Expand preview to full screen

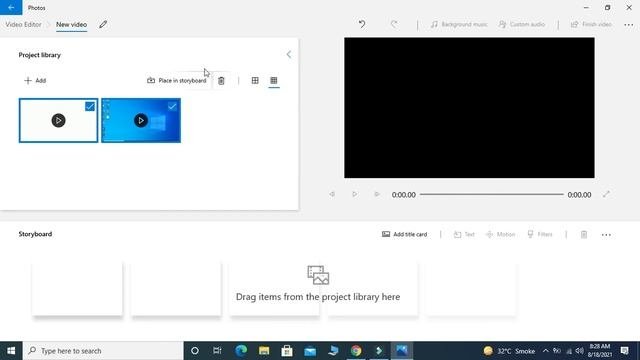tap(606, 195)
